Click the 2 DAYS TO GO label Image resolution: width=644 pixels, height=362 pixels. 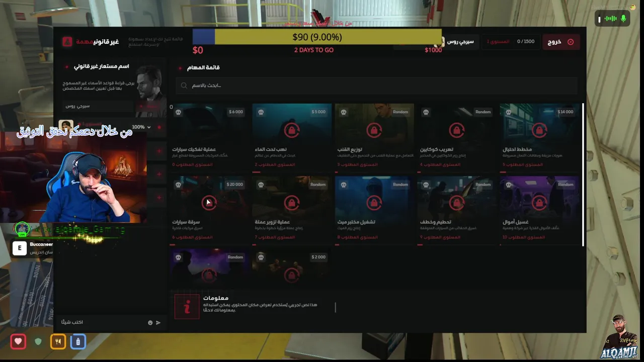[x=314, y=50]
